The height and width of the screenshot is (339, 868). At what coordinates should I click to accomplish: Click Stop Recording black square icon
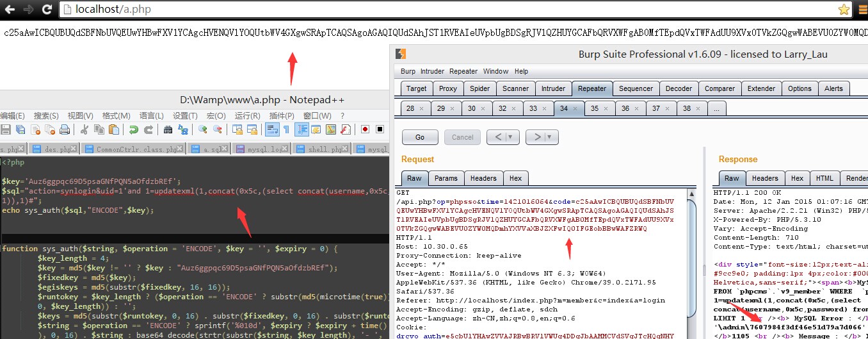tap(380, 129)
